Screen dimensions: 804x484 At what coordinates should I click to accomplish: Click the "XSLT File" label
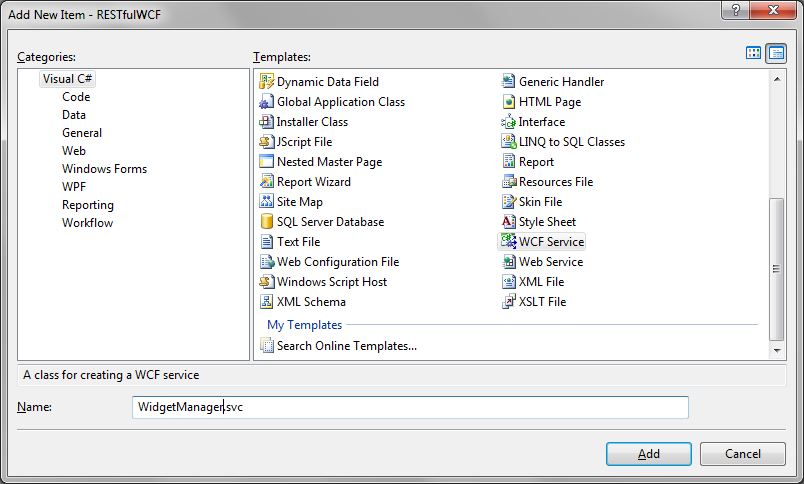542,301
